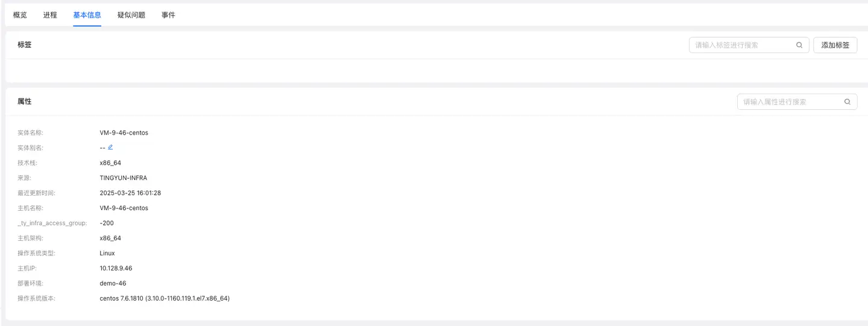Click the 操作系统版本 centos 7.6.1810 value

165,298
